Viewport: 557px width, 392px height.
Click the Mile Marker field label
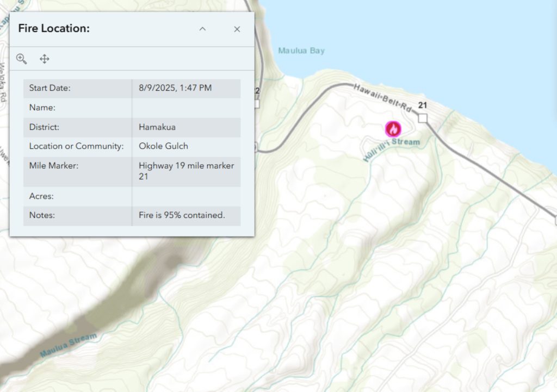pos(54,165)
